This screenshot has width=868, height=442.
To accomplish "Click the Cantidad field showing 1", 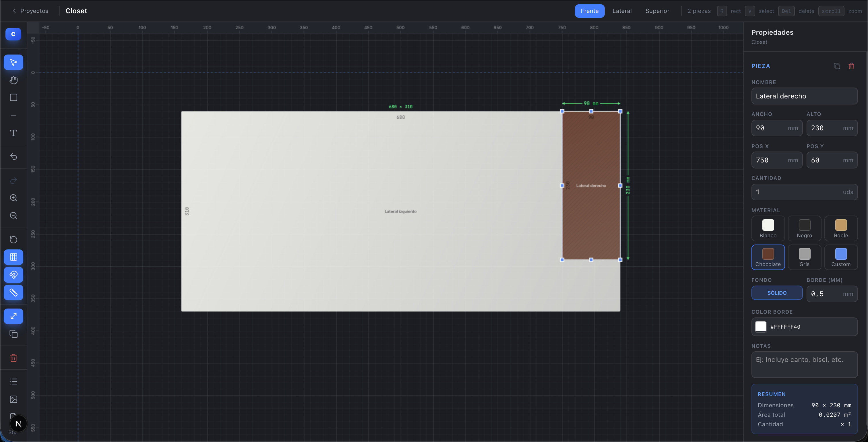I will click(x=804, y=192).
